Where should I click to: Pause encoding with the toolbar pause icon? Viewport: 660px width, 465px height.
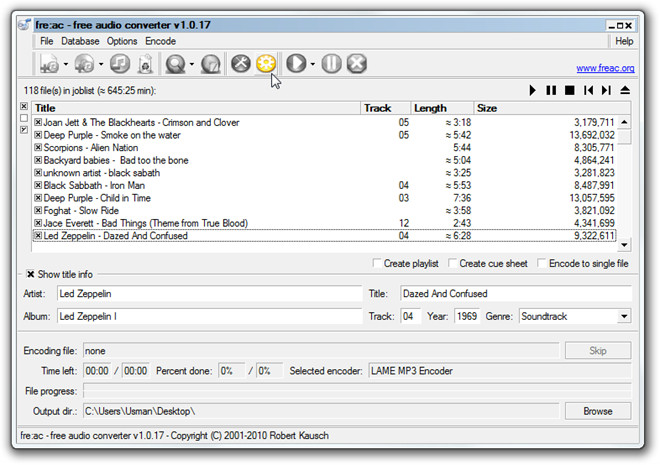[x=332, y=64]
